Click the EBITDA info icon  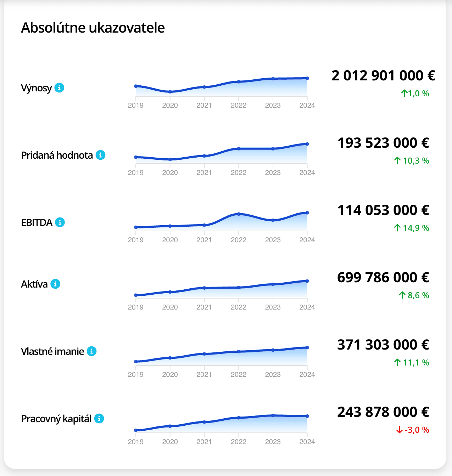(60, 222)
